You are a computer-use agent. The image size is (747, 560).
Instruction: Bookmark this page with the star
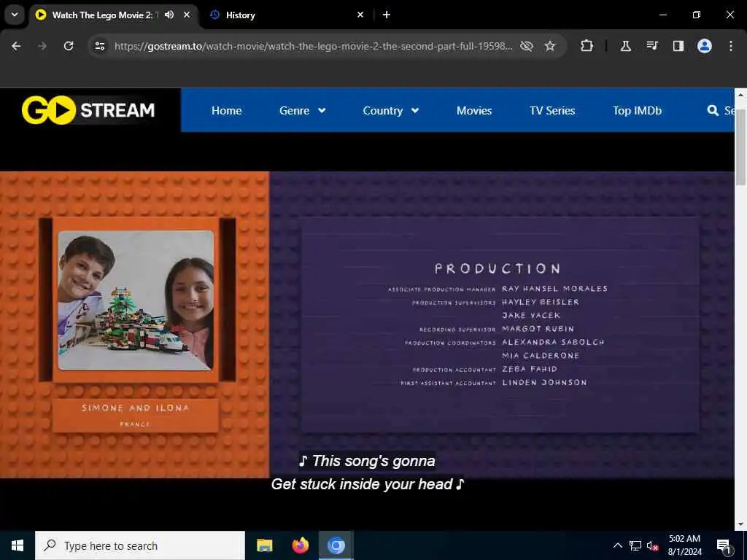pyautogui.click(x=550, y=46)
